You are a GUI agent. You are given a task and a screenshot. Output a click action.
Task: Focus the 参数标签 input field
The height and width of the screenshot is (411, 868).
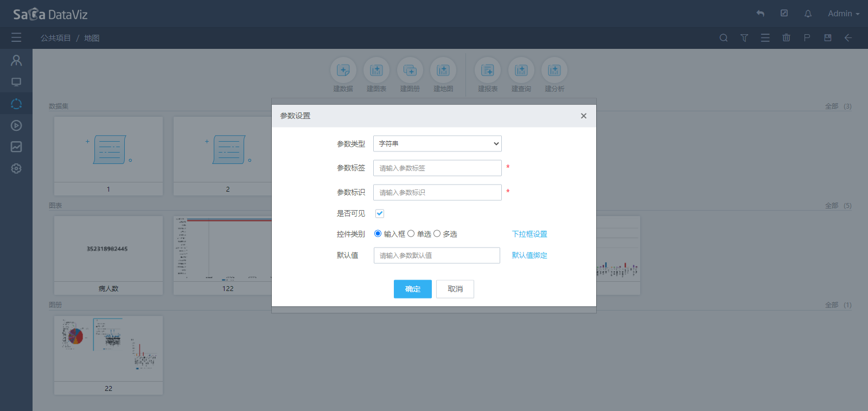coord(437,168)
